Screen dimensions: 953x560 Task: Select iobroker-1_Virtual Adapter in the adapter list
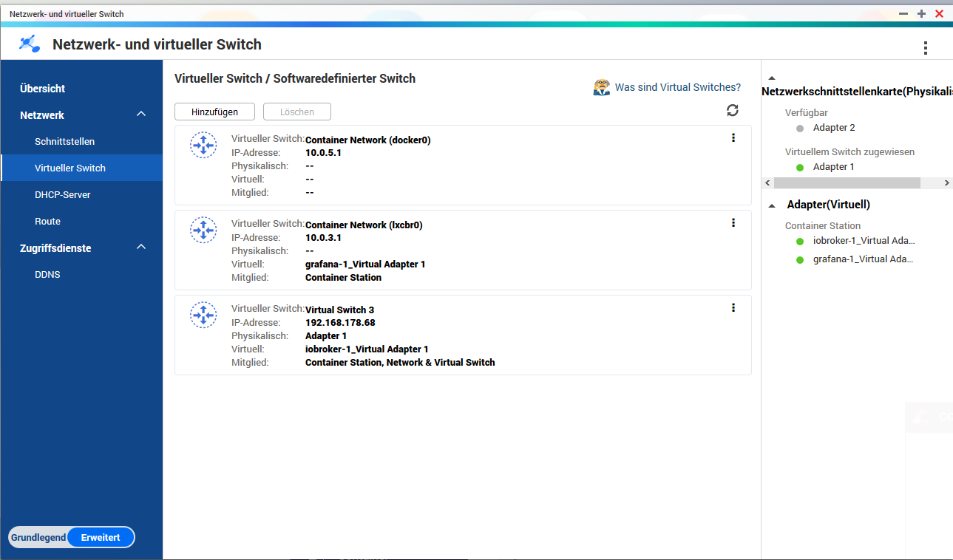[x=864, y=241]
